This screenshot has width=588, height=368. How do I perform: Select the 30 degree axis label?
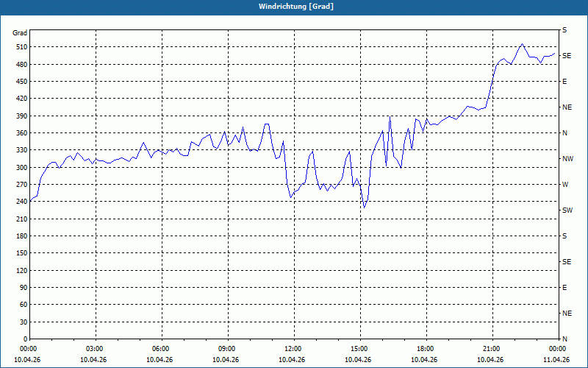[24, 322]
